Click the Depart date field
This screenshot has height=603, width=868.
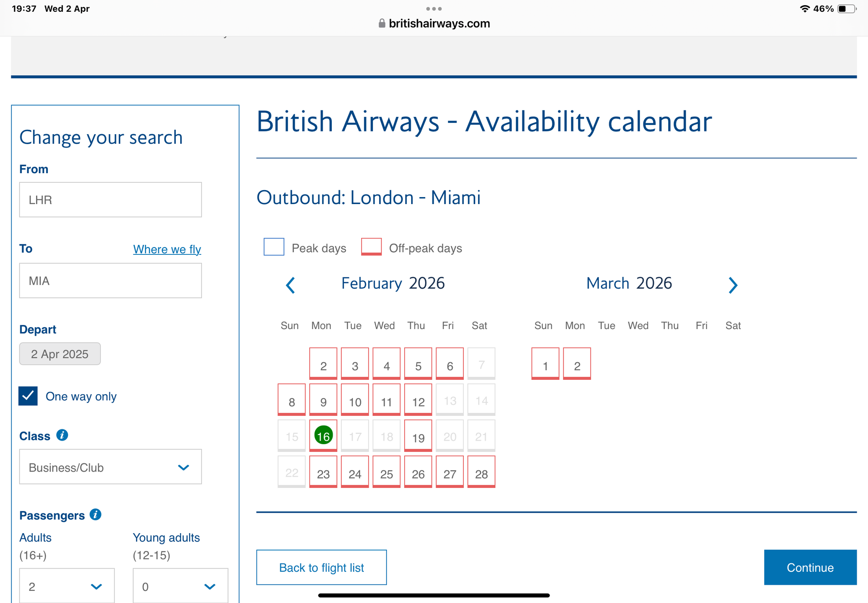pyautogui.click(x=60, y=354)
